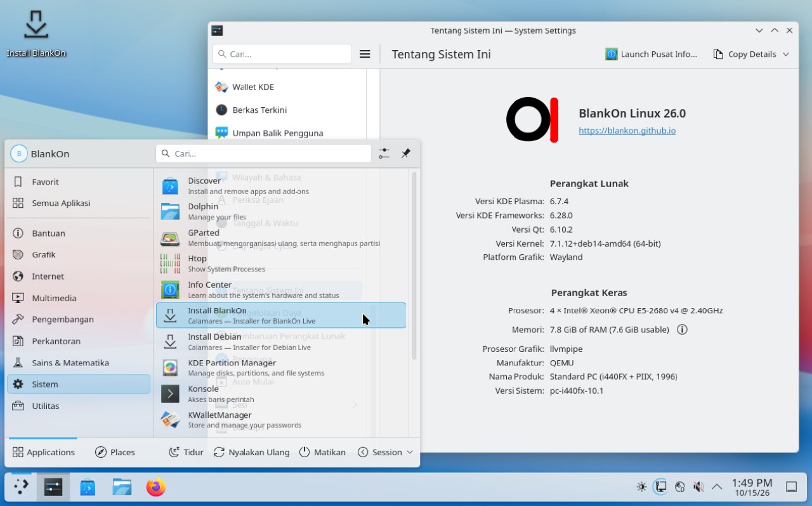Open System Settings hamburger menu
The image size is (812, 506).
(365, 55)
